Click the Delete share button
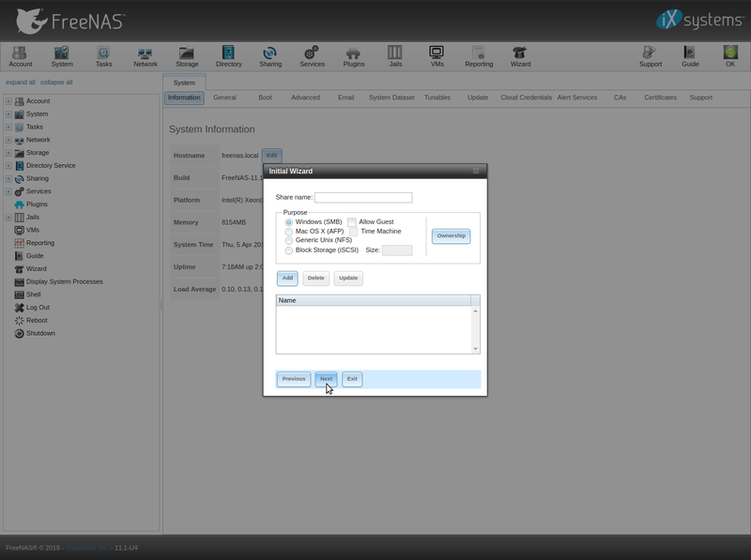 315,278
